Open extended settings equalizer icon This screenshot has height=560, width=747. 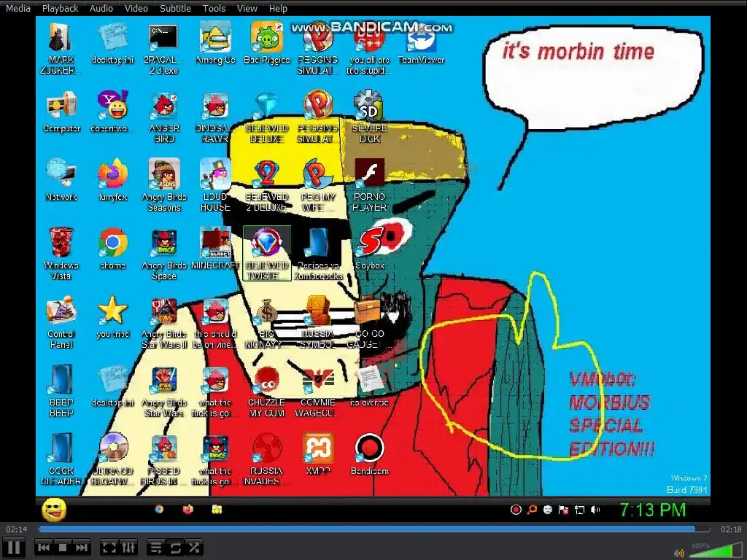tap(128, 548)
